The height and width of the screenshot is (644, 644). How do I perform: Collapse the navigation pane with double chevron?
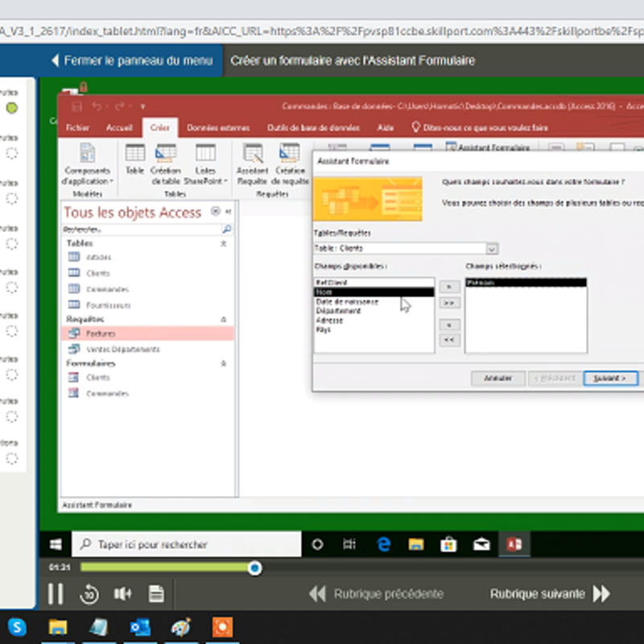coord(229,212)
